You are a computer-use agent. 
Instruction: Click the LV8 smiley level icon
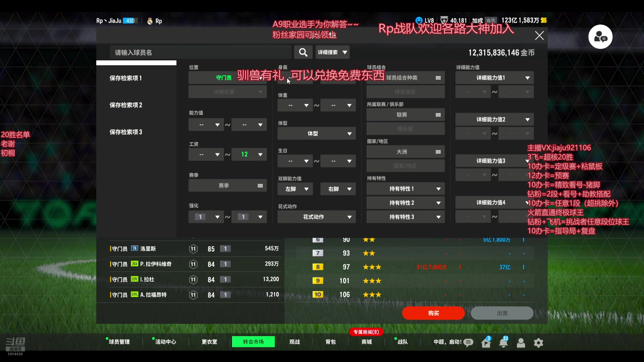[419, 20]
